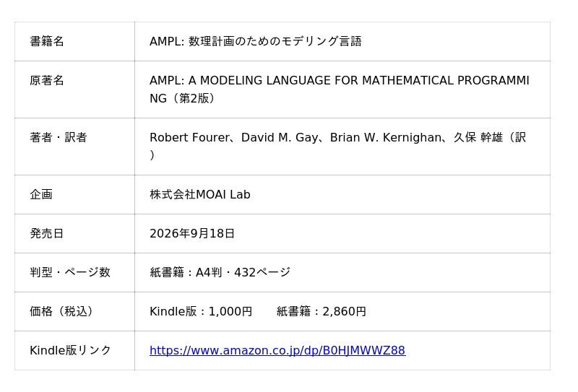Select Kindle版 1,000円 price text
578x392 pixels.
[x=201, y=311]
